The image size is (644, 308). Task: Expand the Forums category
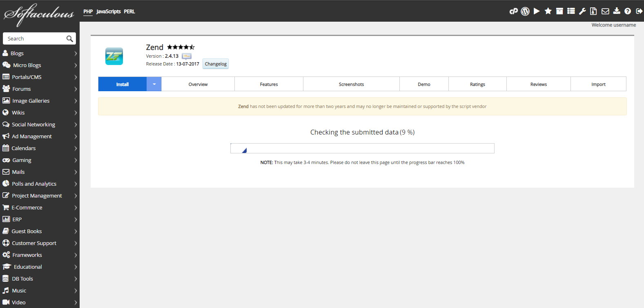[40, 89]
